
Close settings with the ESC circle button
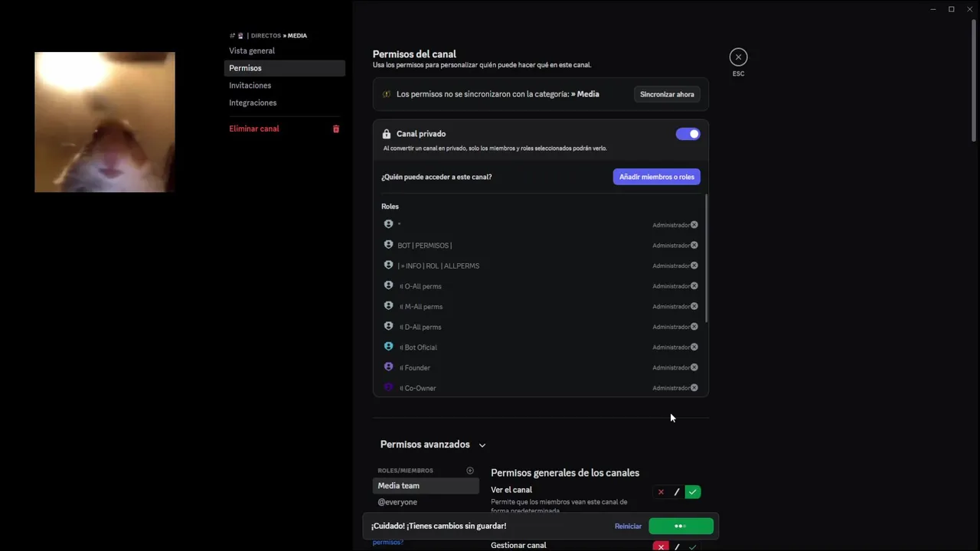(738, 57)
